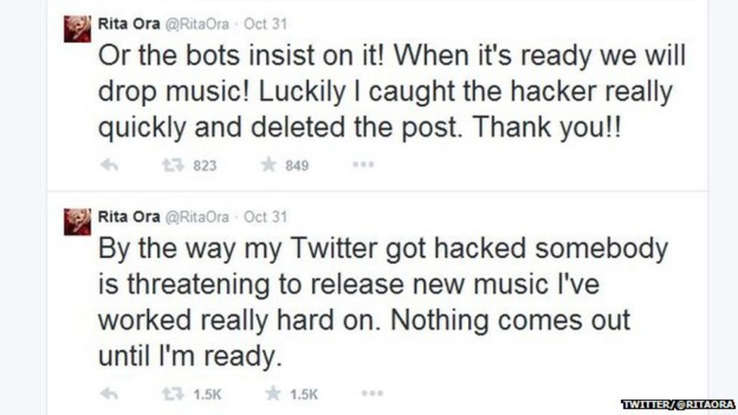Open Rita Ora avatar on second tweet
This screenshot has height=415, width=738.
click(x=77, y=222)
